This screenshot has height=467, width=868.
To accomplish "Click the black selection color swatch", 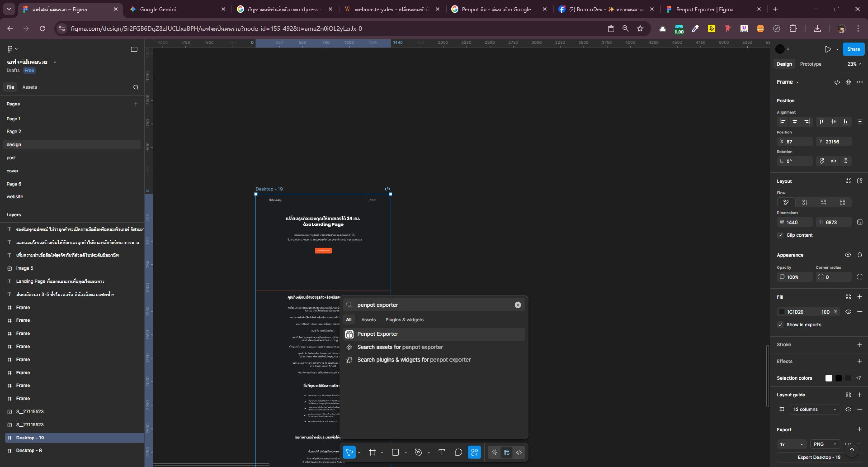I will [x=839, y=378].
